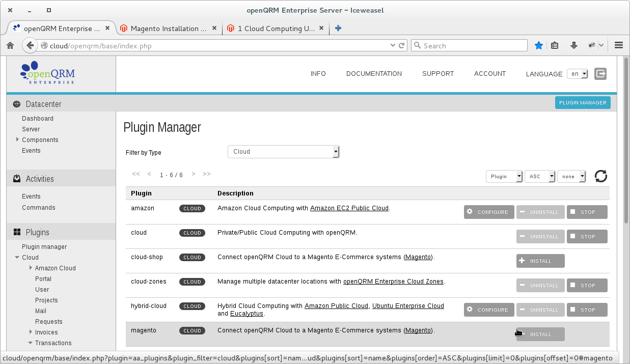Expand the Invoices tree node

click(31, 332)
